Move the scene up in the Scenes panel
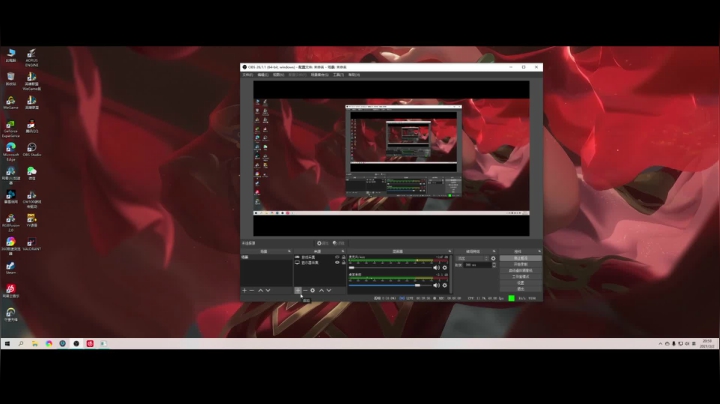 (x=260, y=290)
